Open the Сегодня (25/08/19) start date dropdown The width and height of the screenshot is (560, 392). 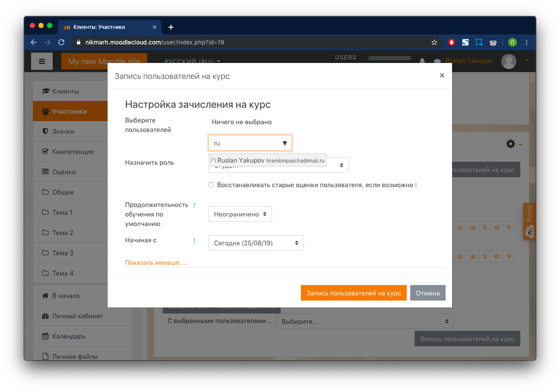tap(256, 243)
